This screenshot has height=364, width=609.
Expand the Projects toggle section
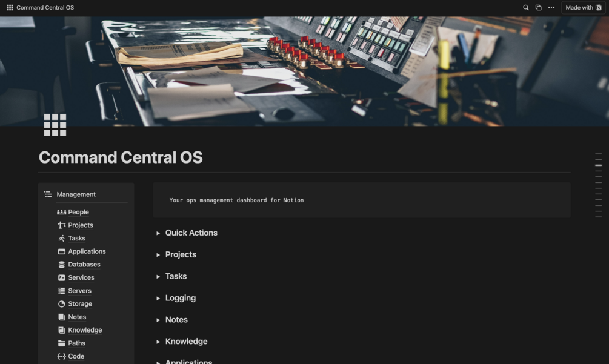coord(158,255)
